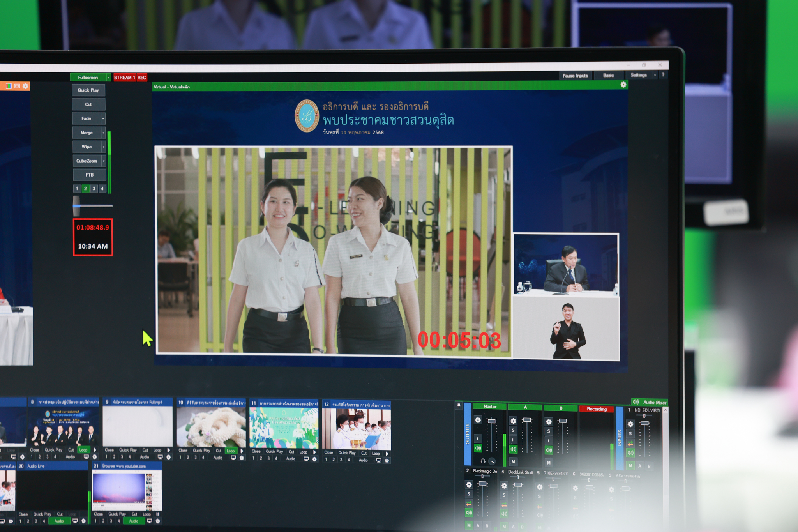798x532 pixels.
Task: Play input 8 with the play arrow
Action: pyautogui.click(x=95, y=450)
